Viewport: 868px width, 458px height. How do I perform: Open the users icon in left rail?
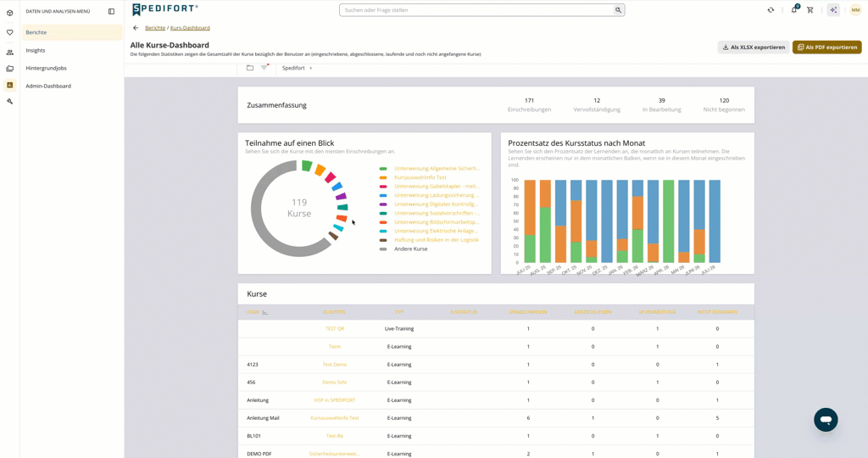(9, 53)
